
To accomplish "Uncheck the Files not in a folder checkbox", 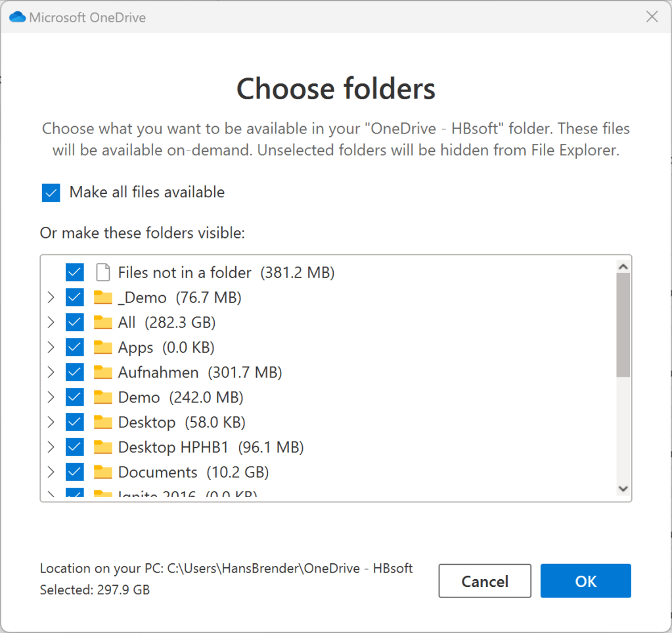I will point(75,272).
